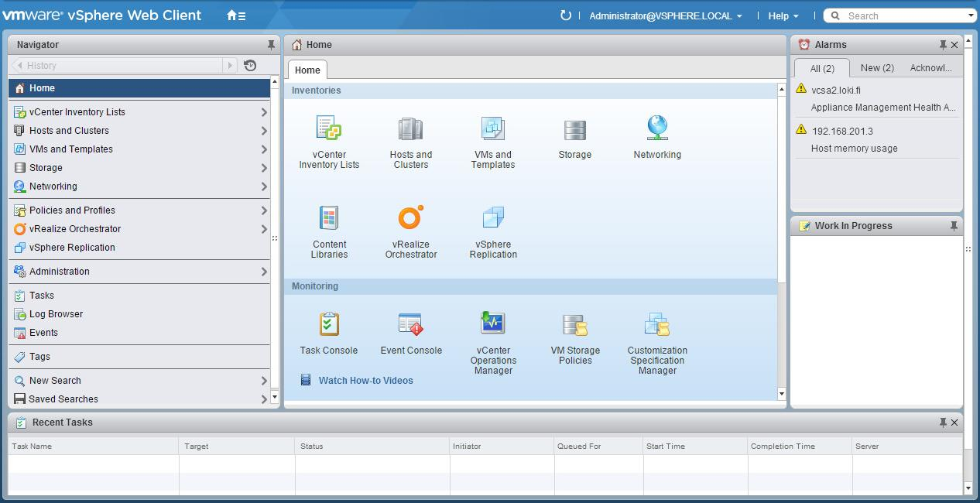Screen dimensions: 980x503
Task: Click the video icon beside Watch How-to Videos
Action: pos(306,380)
